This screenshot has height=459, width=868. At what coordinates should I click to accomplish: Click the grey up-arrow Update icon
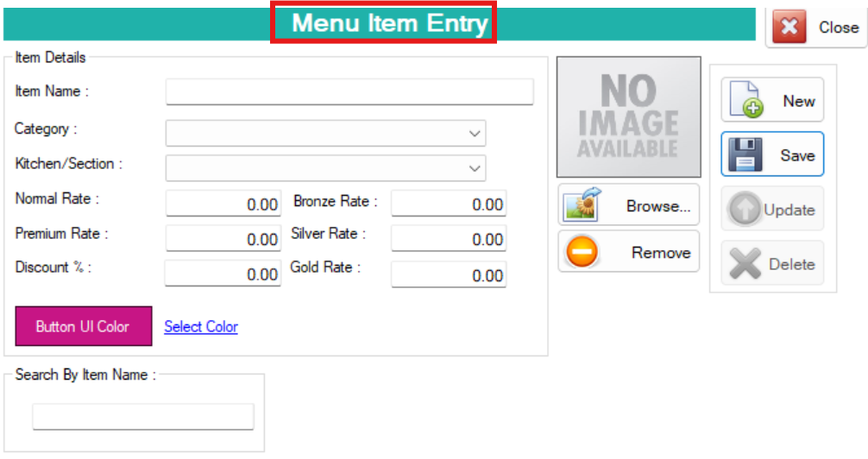pos(745,209)
